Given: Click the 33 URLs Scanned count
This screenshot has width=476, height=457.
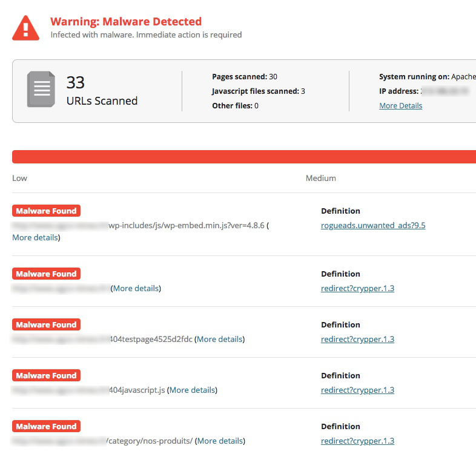Looking at the screenshot, I should pos(75,82).
